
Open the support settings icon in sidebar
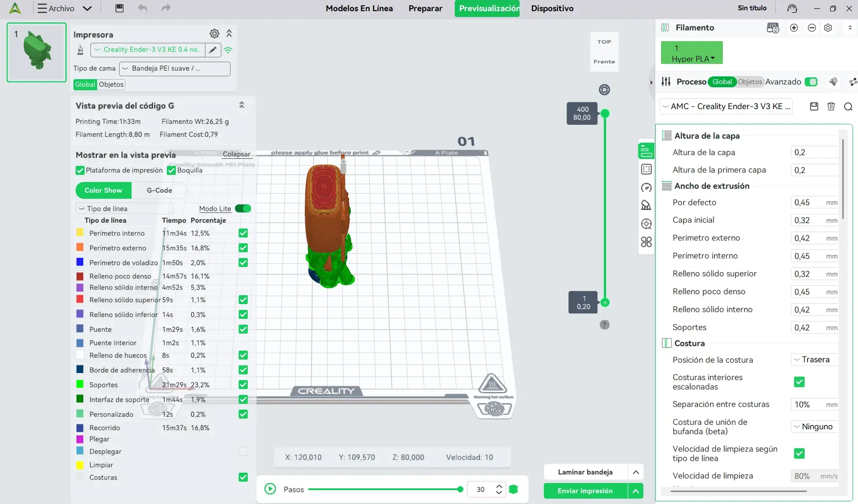coord(646,205)
